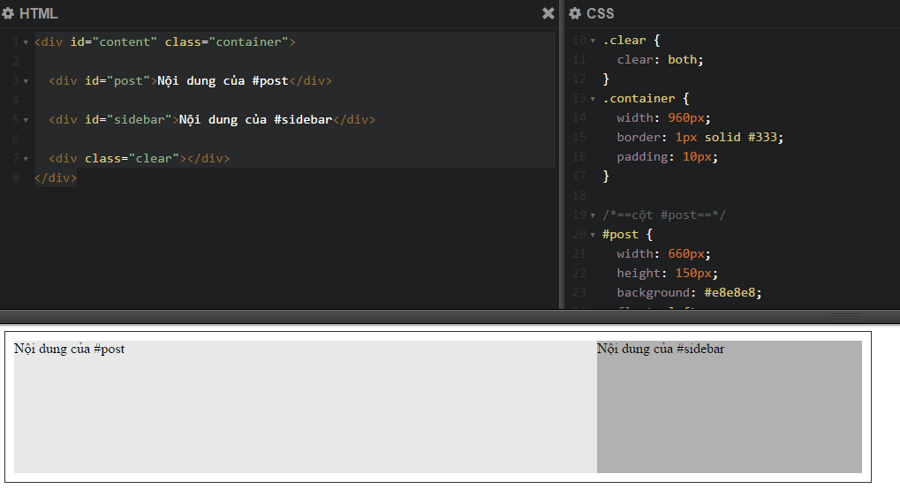Screen dimensions: 900x504
Task: Click the 'Nội dung của #post' preview text
Action: click(69, 349)
